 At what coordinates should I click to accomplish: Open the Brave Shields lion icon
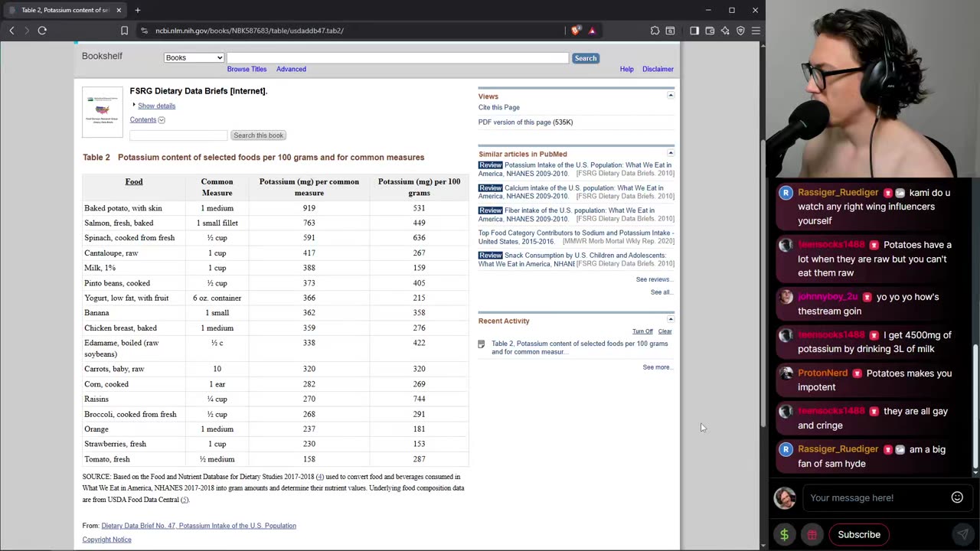tap(576, 31)
